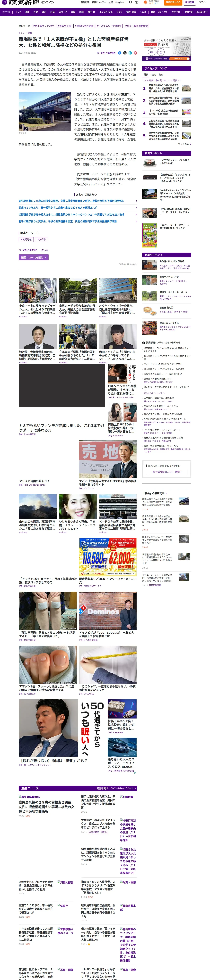Click 新規登録 button in header
The height and width of the screenshot is (980, 210).
click(189, 2)
